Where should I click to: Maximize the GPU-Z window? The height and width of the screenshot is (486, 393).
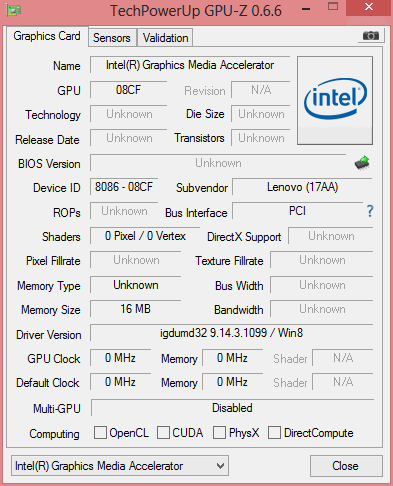coord(333,7)
